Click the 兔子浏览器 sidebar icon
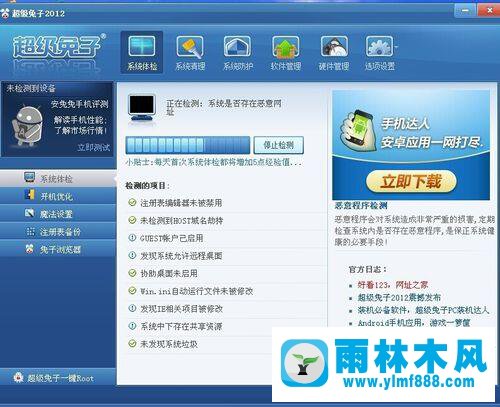Screen dimensions: 500x407 pyautogui.click(x=30, y=249)
